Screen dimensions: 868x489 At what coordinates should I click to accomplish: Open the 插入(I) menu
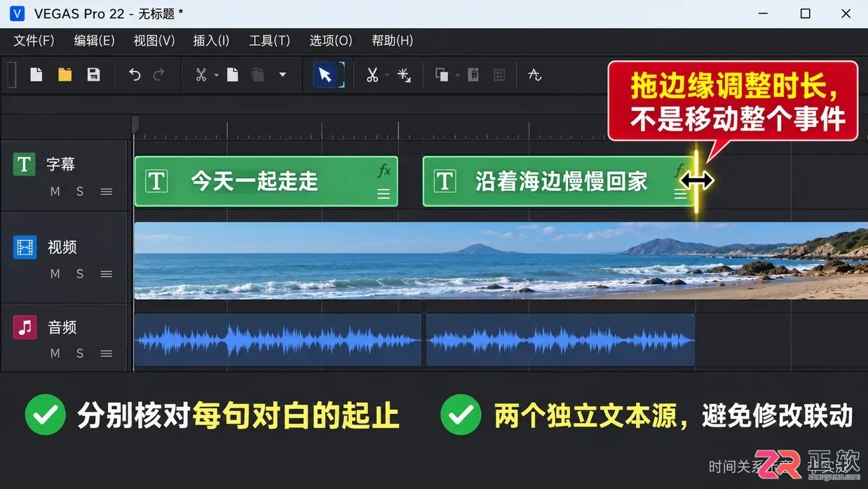tap(211, 41)
